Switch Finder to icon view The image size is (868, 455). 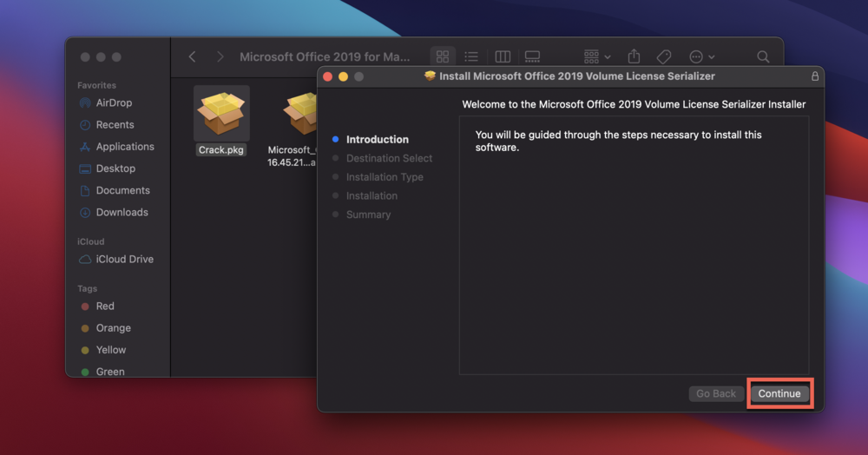(443, 56)
